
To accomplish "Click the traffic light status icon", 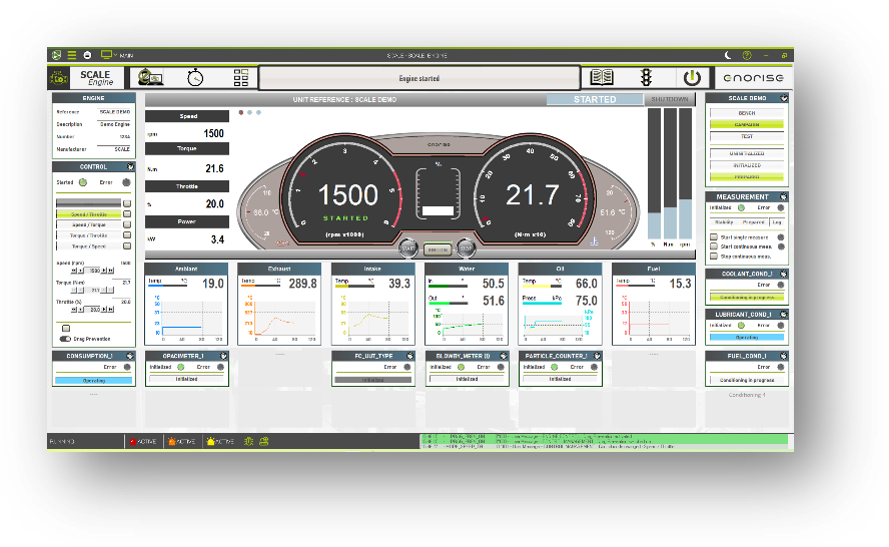I will (646, 78).
